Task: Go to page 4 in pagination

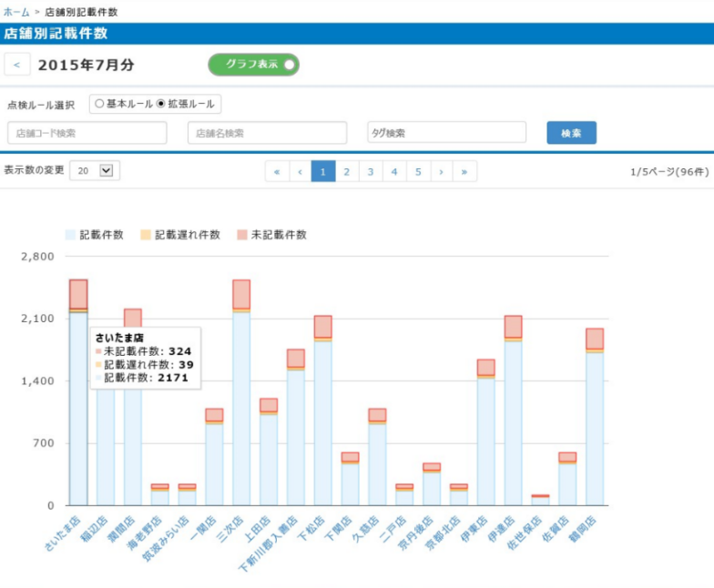Action: [x=394, y=171]
